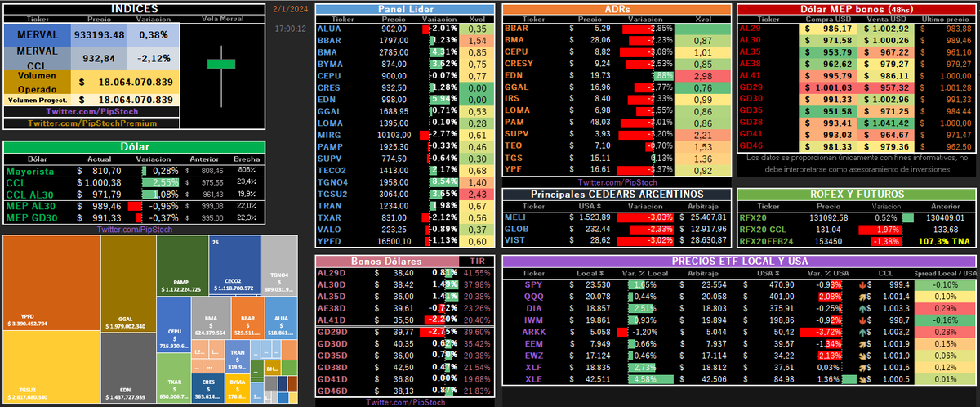Select the PAMP green treemap tile
The image size is (980, 407).
click(x=181, y=267)
